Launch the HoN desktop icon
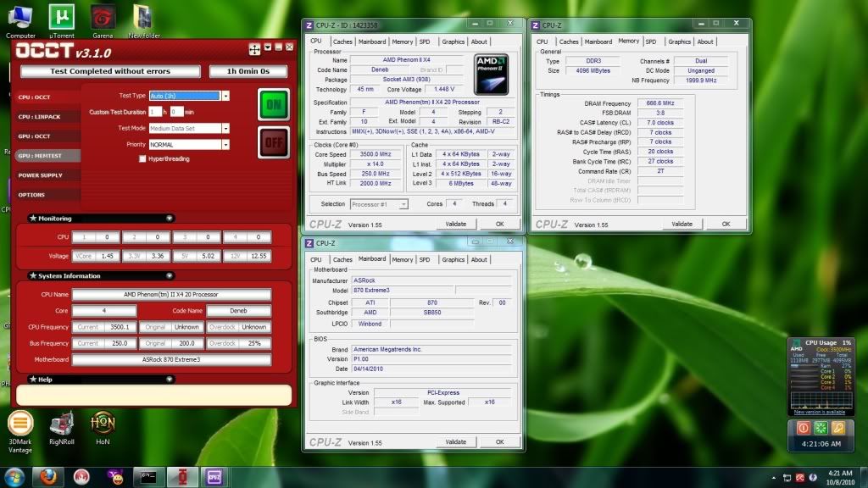 [102, 423]
